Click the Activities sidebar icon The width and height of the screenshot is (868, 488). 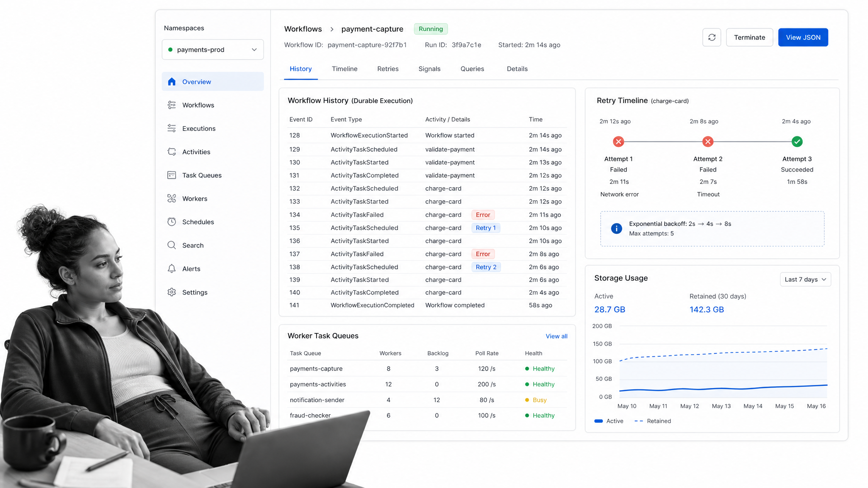[172, 152]
